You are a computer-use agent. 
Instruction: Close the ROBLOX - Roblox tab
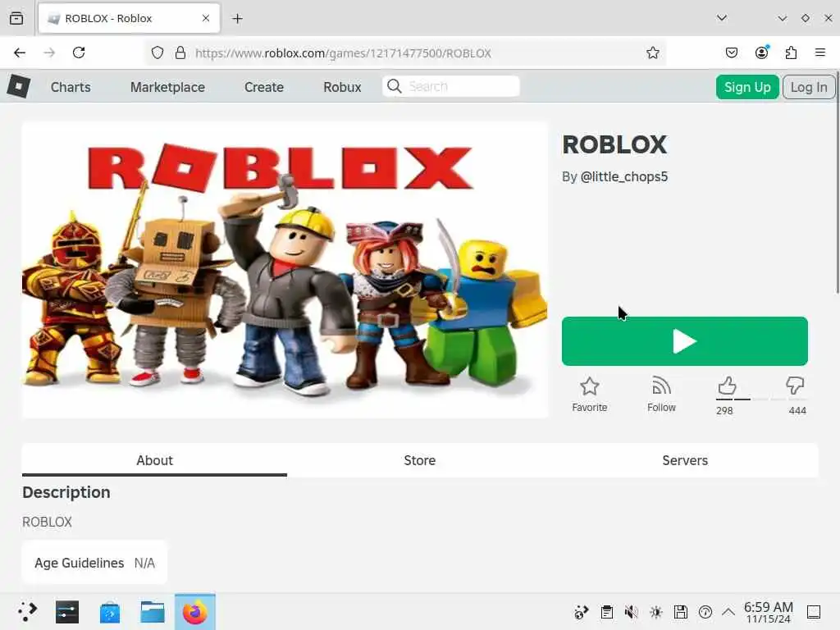(x=206, y=18)
